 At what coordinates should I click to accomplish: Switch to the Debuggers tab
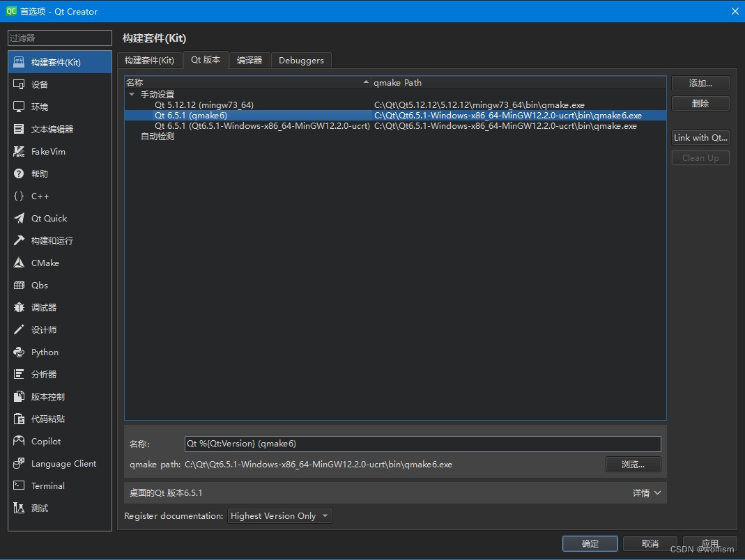coord(301,61)
